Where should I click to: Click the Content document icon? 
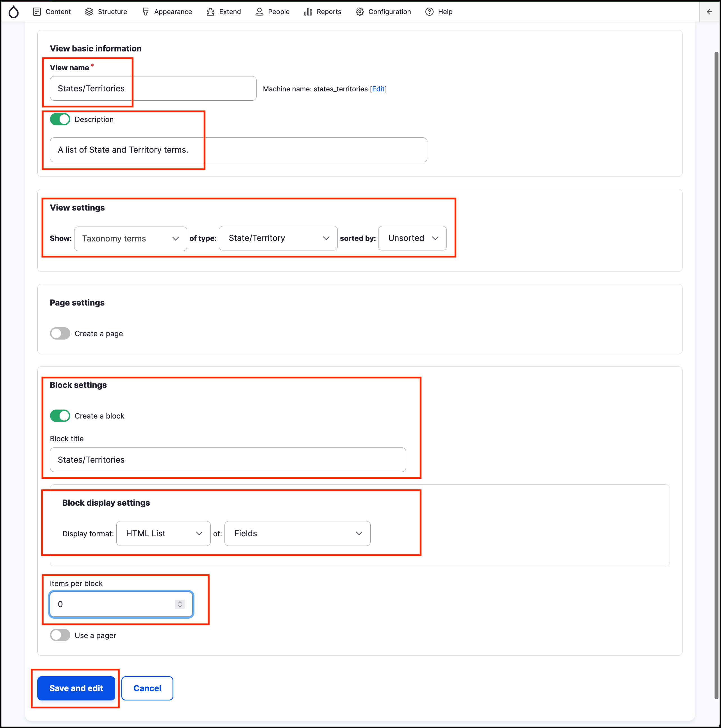coord(37,12)
